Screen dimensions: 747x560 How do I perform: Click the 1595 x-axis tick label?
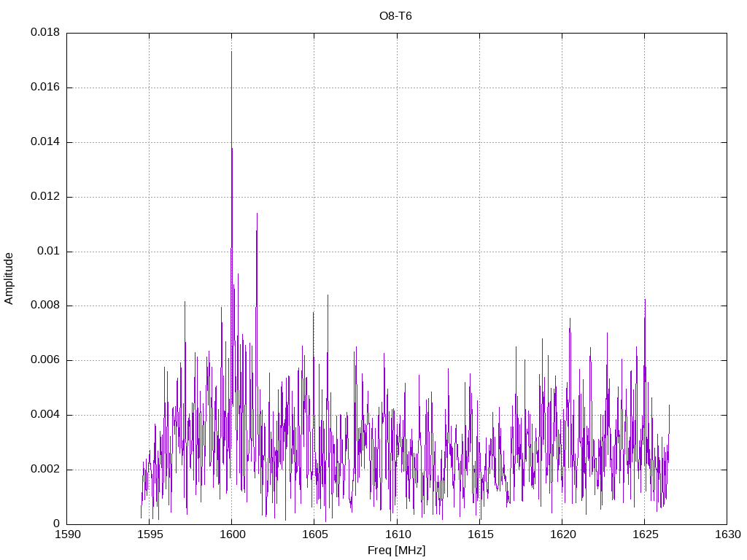coord(150,534)
